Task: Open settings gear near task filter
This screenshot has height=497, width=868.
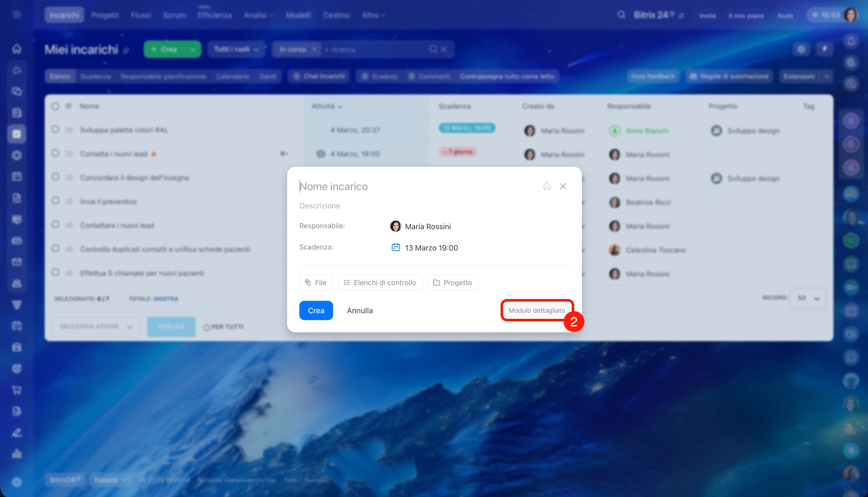Action: tap(801, 49)
